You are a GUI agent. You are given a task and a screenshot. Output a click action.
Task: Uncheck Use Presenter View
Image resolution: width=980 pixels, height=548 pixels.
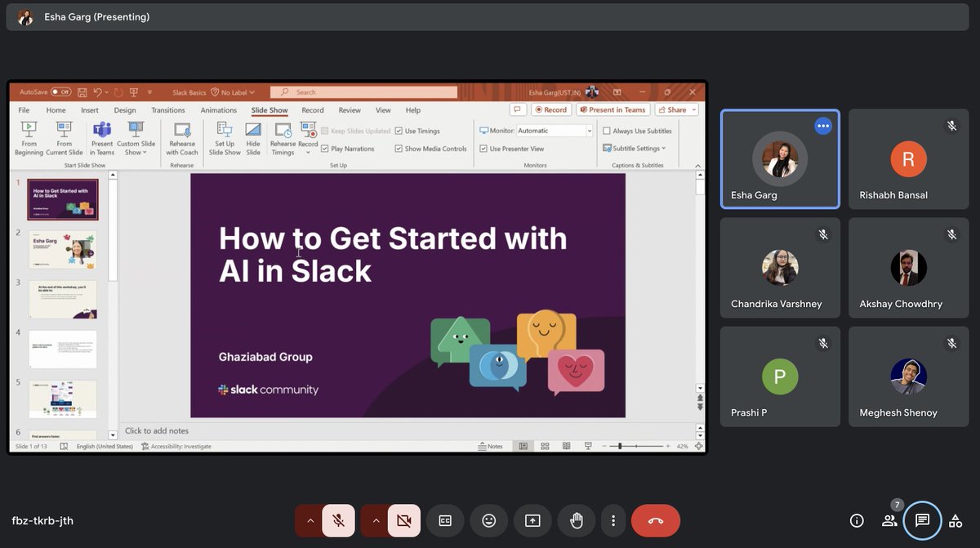pyautogui.click(x=483, y=149)
